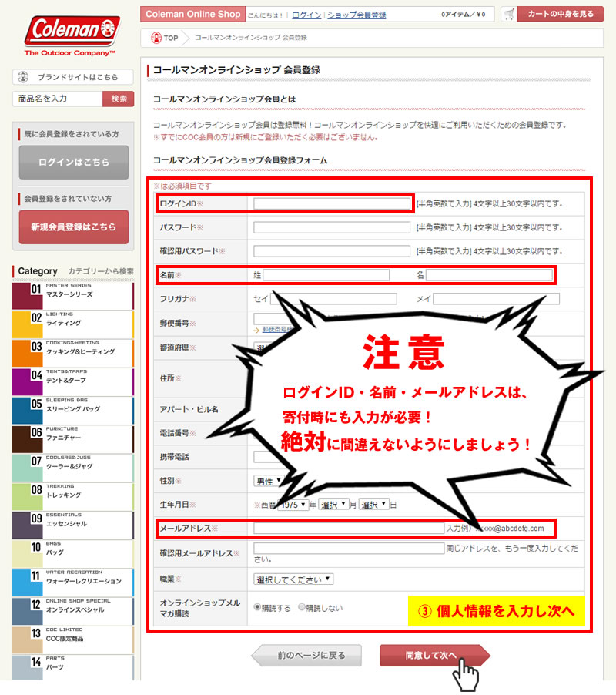Open category 05 スリーピングバッグ
This screenshot has height=695, width=616.
(73, 411)
